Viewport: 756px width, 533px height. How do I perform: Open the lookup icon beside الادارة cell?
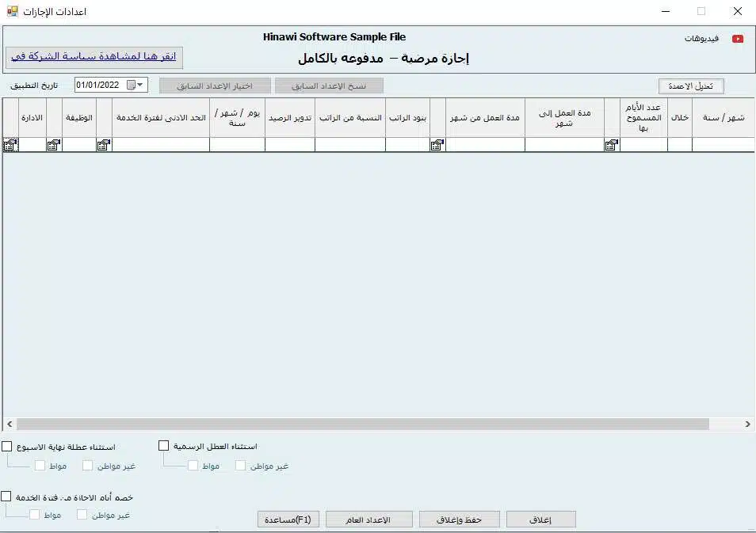[54, 145]
